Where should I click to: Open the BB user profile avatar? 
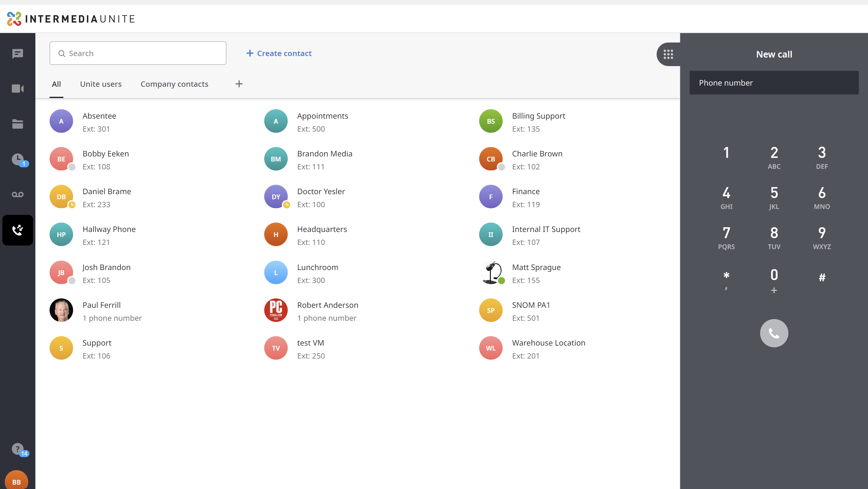[17, 480]
